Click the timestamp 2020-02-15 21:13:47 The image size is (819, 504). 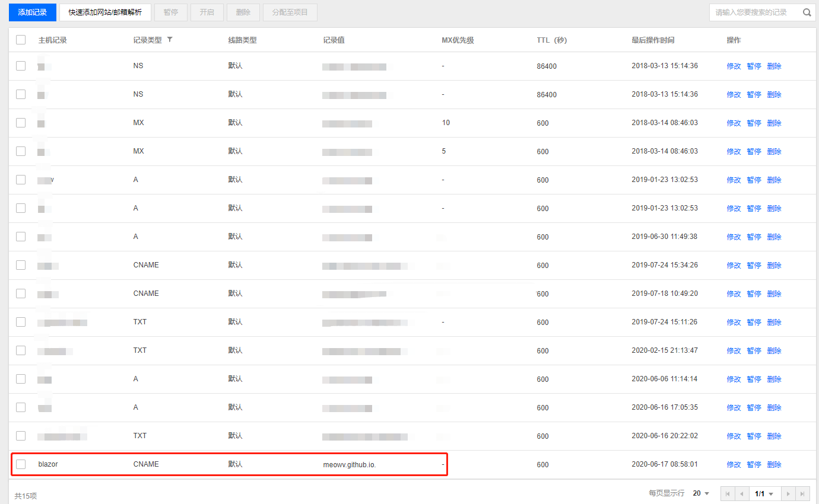click(x=665, y=350)
